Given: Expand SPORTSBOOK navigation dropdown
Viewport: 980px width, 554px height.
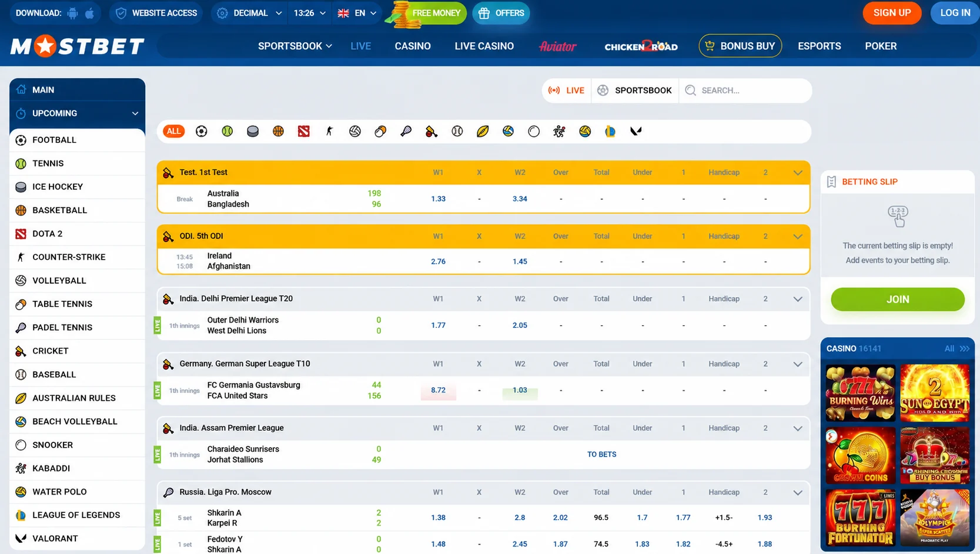Looking at the screenshot, I should [295, 46].
